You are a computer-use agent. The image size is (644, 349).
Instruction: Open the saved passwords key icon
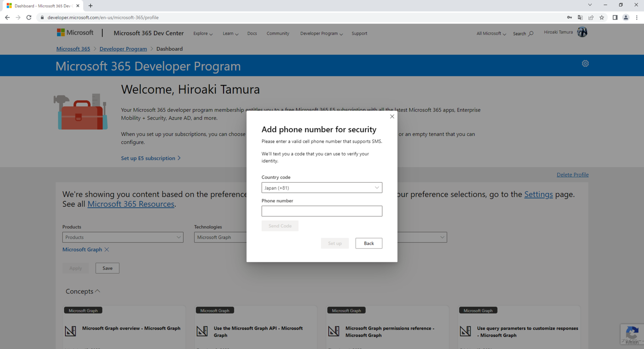tap(569, 18)
